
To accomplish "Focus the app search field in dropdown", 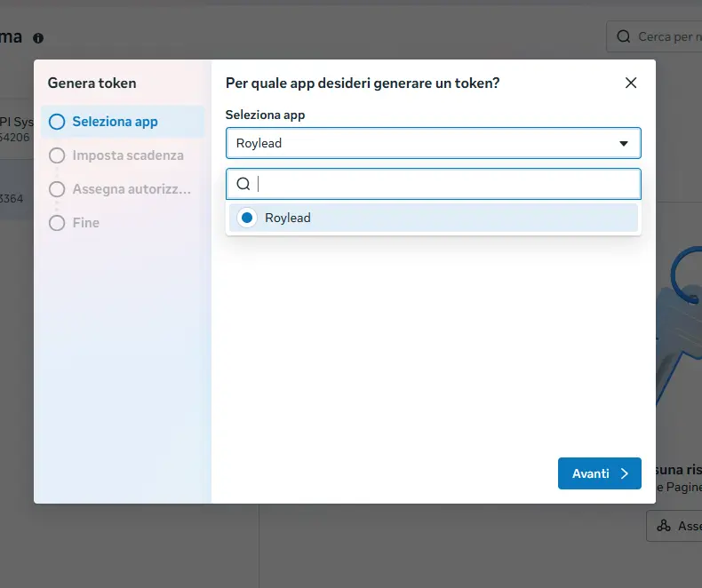I will [x=434, y=184].
